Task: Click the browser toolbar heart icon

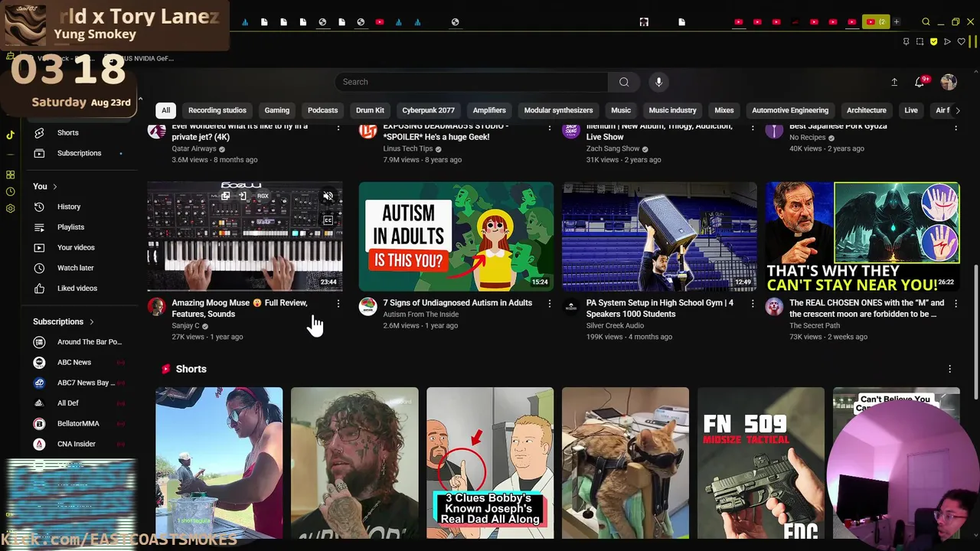Action: pyautogui.click(x=962, y=41)
